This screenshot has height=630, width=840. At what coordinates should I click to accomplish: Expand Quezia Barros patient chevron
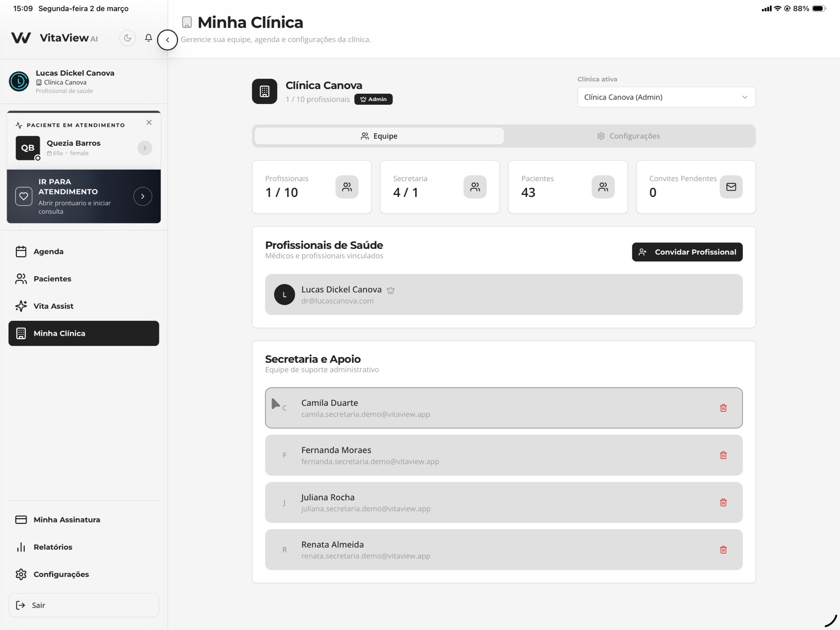click(145, 148)
